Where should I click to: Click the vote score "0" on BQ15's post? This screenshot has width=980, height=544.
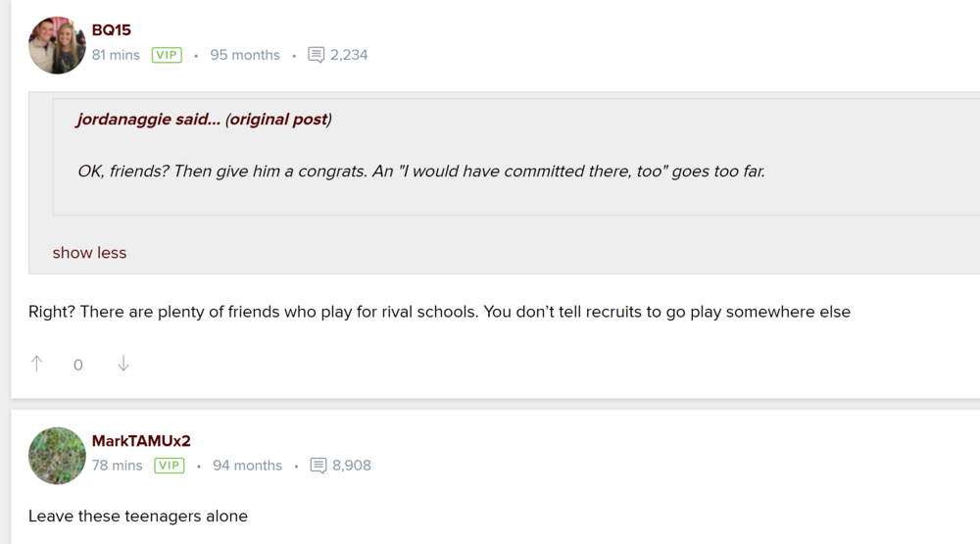78,365
